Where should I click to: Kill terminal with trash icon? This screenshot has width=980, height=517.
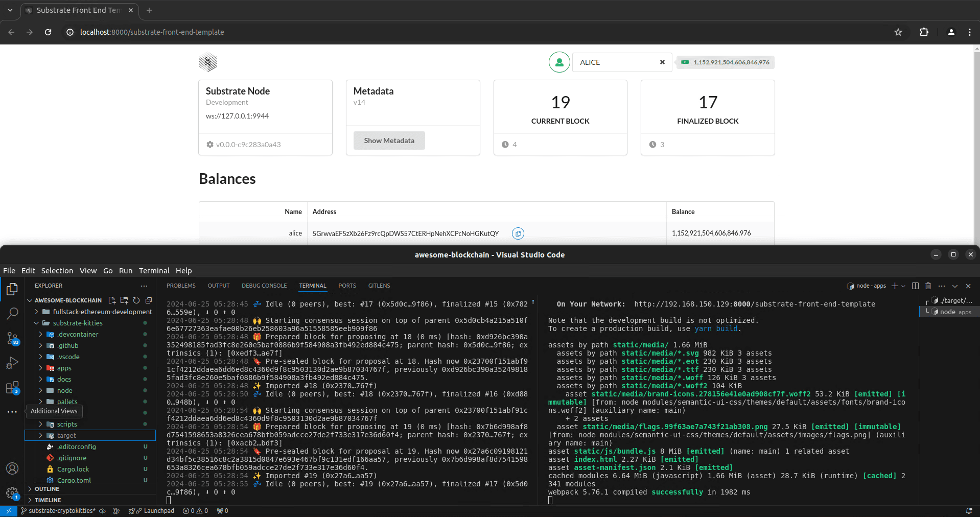928,286
